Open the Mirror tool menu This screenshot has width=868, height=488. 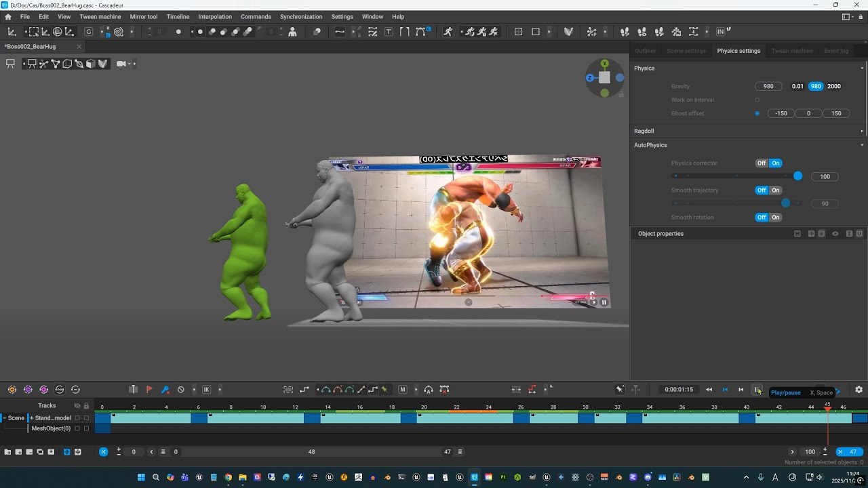click(x=144, y=17)
